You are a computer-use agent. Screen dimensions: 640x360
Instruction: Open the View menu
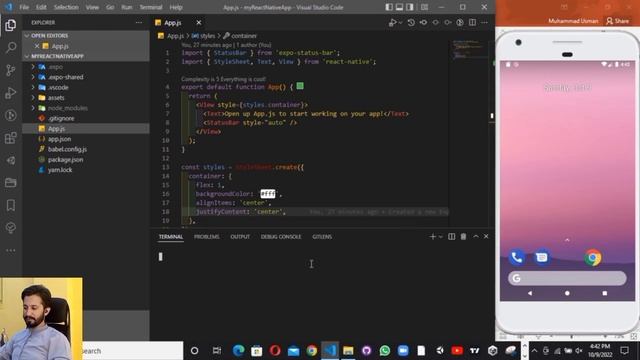pyautogui.click(x=92, y=7)
